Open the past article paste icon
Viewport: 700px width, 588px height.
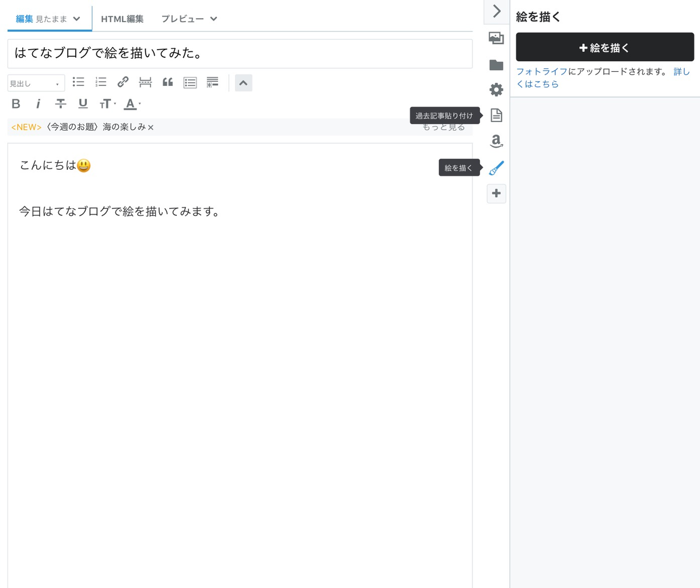click(x=496, y=115)
